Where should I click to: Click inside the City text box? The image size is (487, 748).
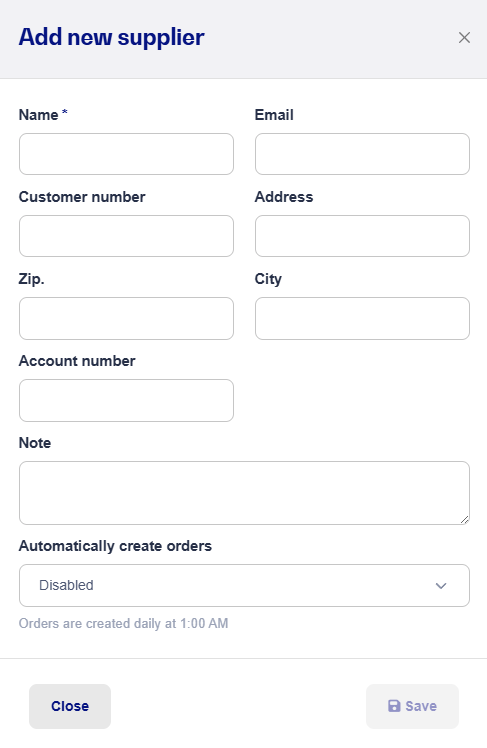click(363, 319)
